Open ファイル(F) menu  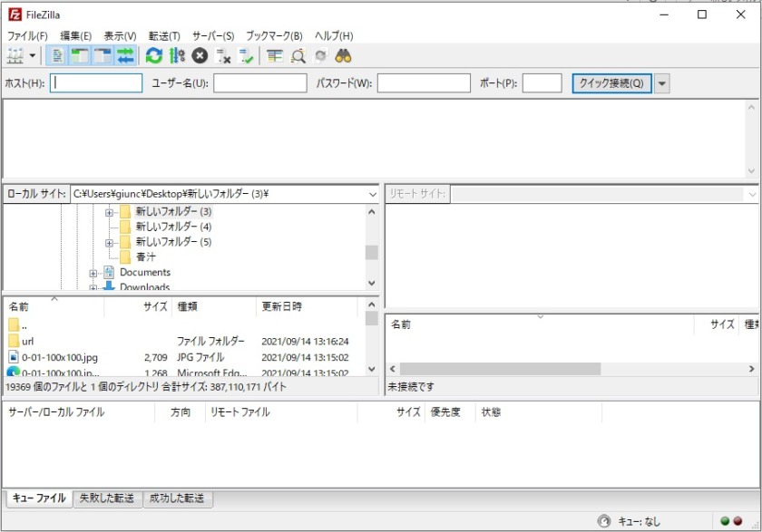point(27,36)
